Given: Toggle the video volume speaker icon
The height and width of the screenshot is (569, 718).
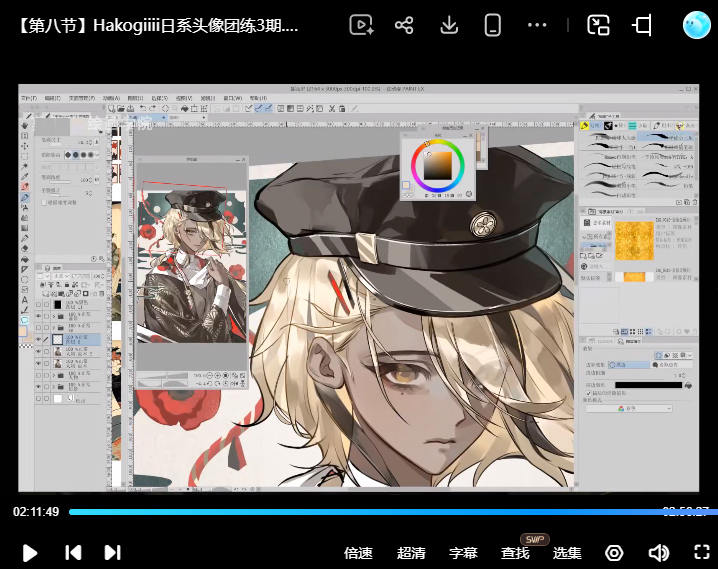Looking at the screenshot, I should pyautogui.click(x=658, y=553).
